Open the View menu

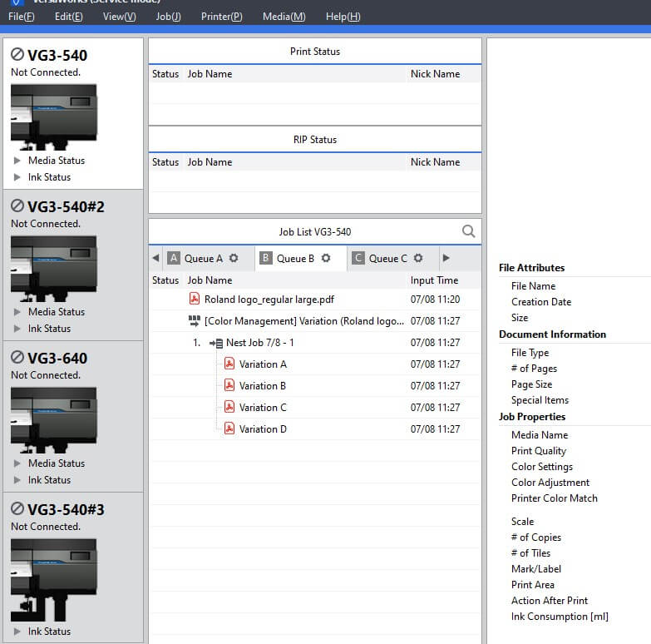(119, 17)
